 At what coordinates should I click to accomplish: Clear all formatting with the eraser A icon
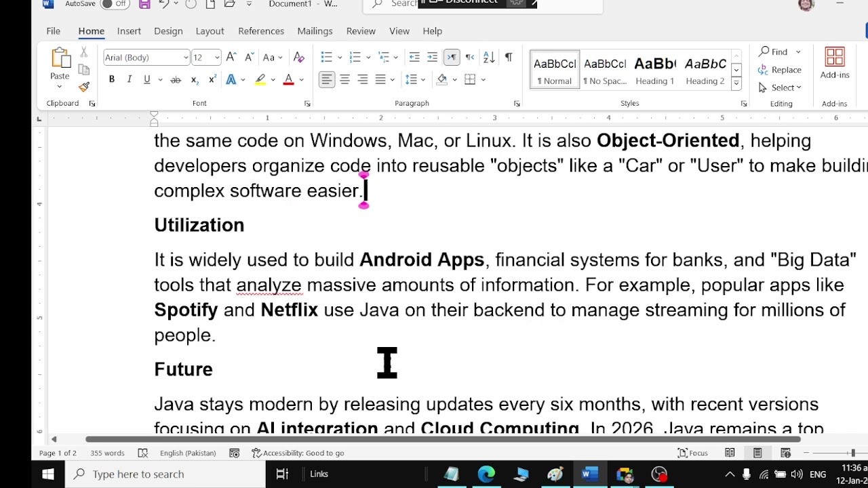point(298,58)
